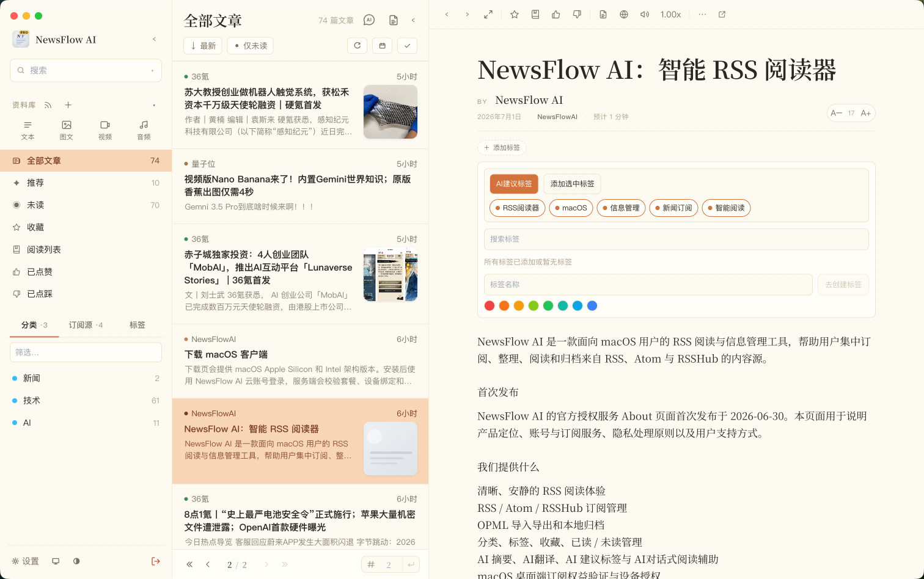
Task: Select the 信息管理 suggested tag
Action: click(x=621, y=208)
